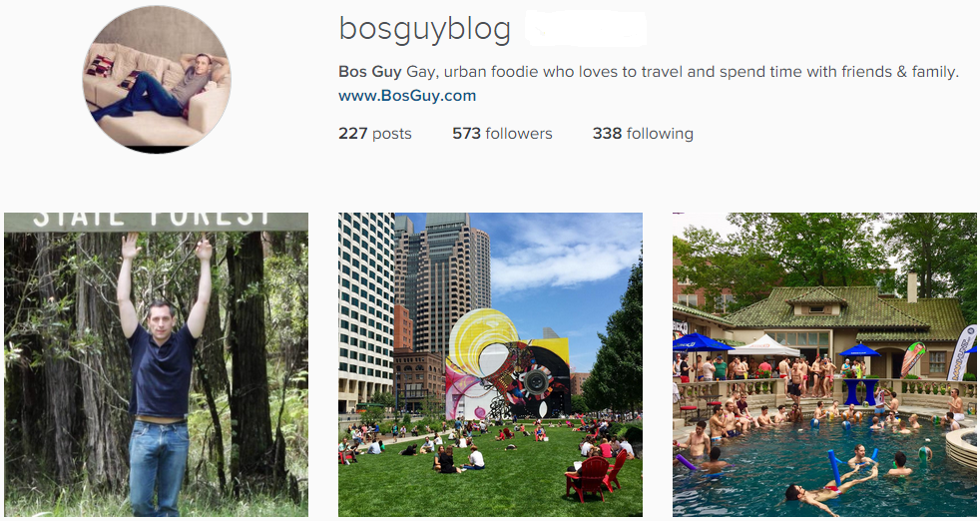Click the bosguyblog username heading
Image resolution: width=980 pixels, height=521 pixels.
(x=424, y=29)
